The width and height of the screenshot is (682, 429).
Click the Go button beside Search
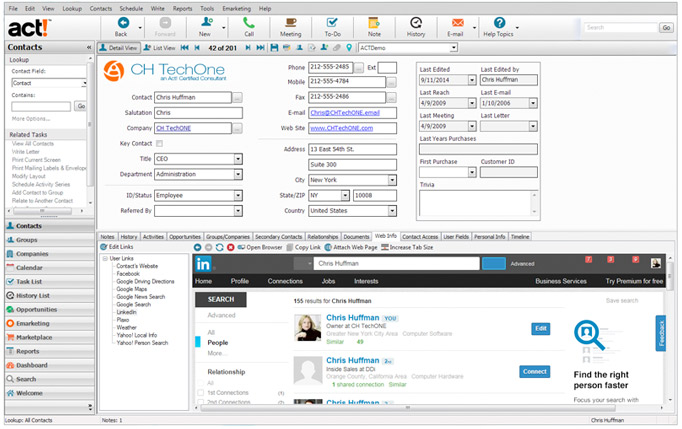click(666, 27)
